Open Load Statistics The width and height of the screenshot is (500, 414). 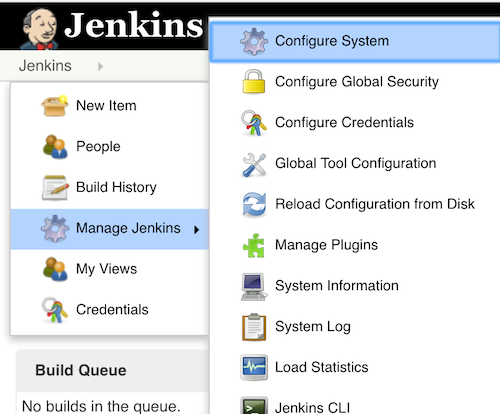322,367
